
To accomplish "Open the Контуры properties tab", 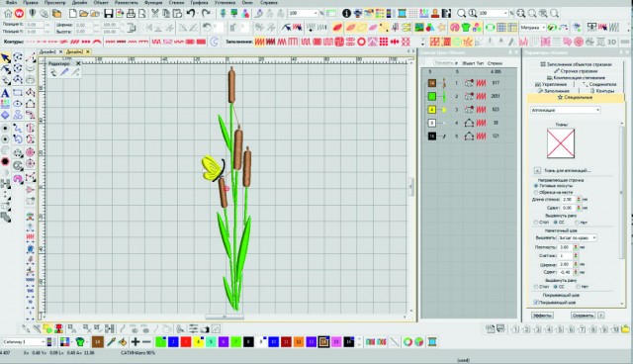I will 602,91.
